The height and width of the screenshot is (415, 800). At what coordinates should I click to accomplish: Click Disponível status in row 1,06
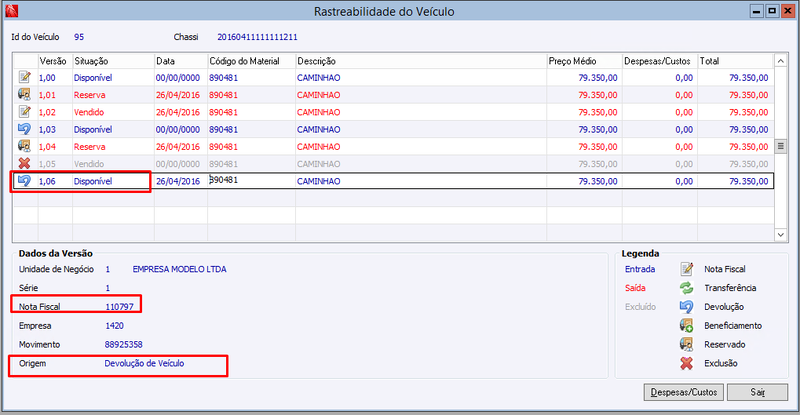coord(93,181)
